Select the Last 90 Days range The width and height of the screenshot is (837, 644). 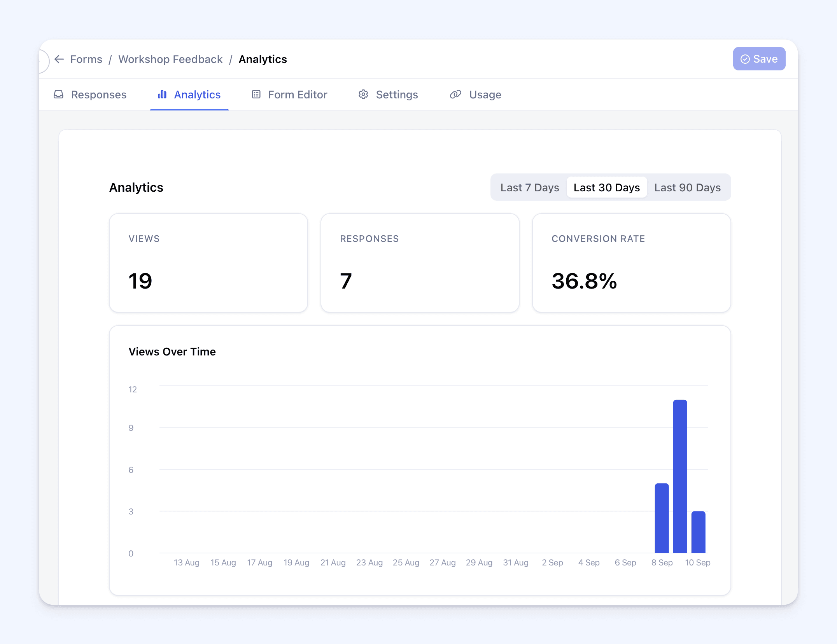point(687,187)
